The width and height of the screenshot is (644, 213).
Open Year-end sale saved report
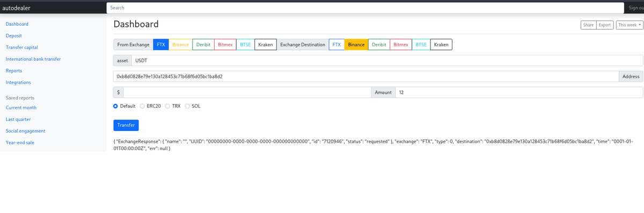coord(20,143)
